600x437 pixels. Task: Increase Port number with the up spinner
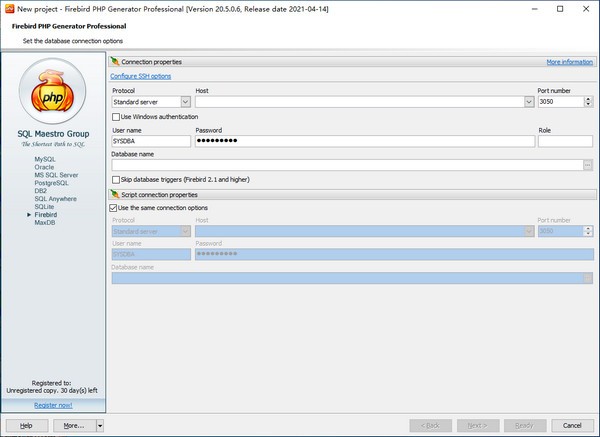click(589, 99)
